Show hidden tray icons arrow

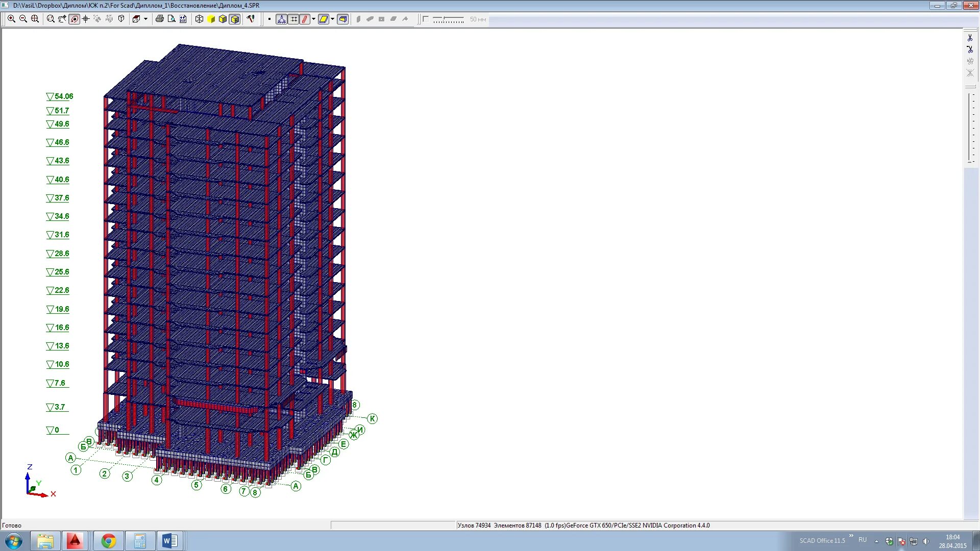877,541
